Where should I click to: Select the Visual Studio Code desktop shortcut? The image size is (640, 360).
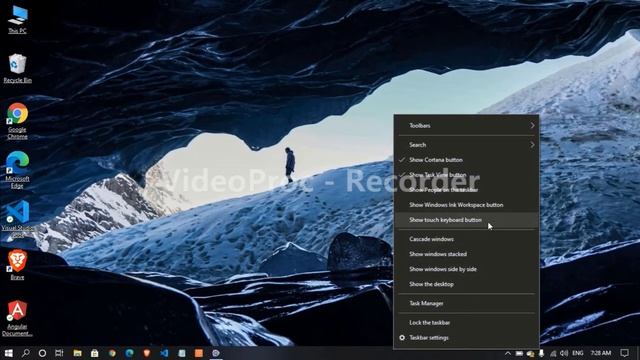click(18, 219)
